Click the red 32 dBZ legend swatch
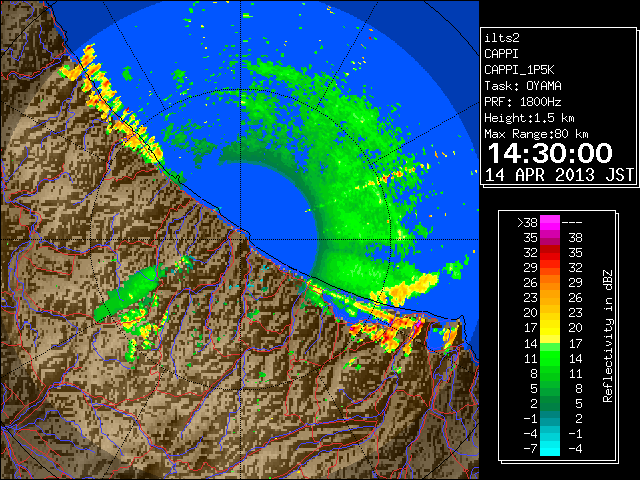640x480 pixels. point(550,253)
